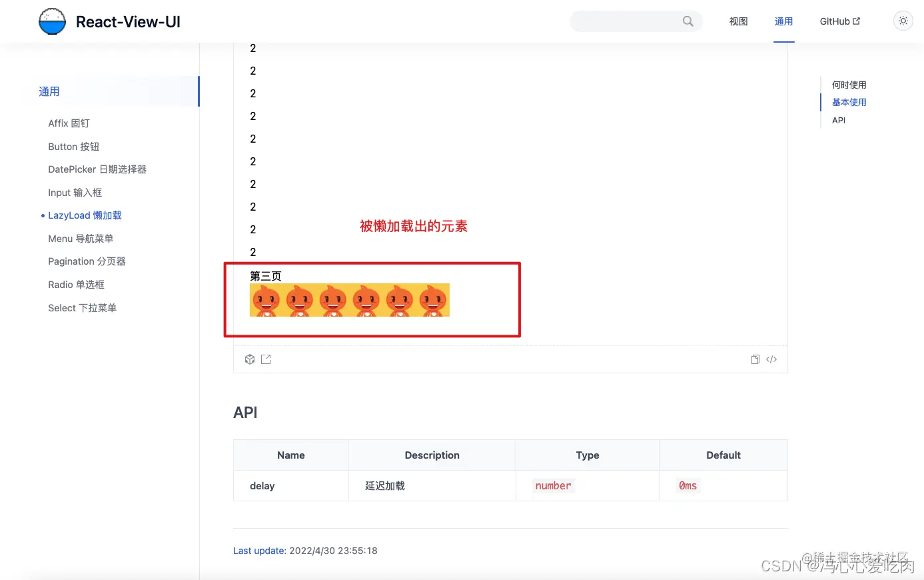This screenshot has width=924, height=580.
Task: Expand the 通用 sidebar section
Action: [49, 91]
